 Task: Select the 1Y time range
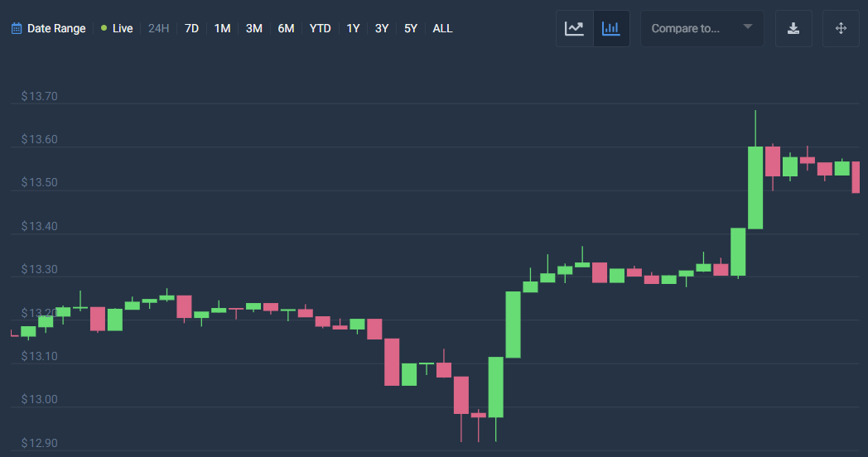(353, 28)
